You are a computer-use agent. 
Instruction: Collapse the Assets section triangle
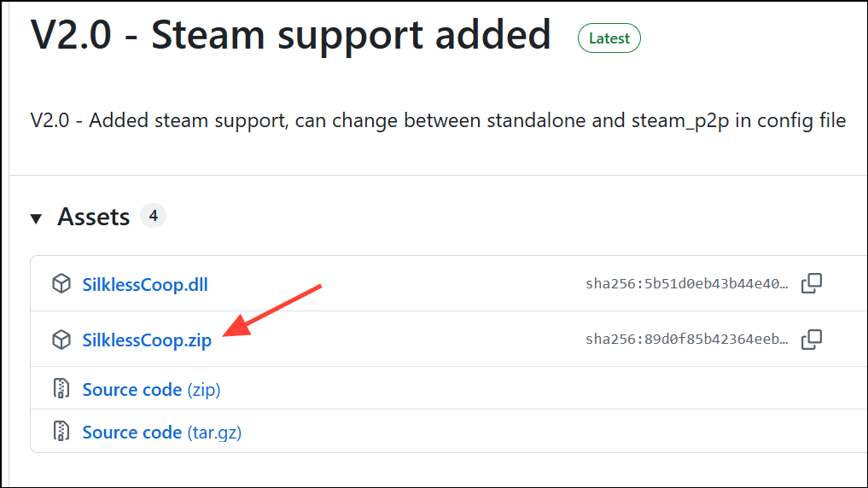pos(36,218)
